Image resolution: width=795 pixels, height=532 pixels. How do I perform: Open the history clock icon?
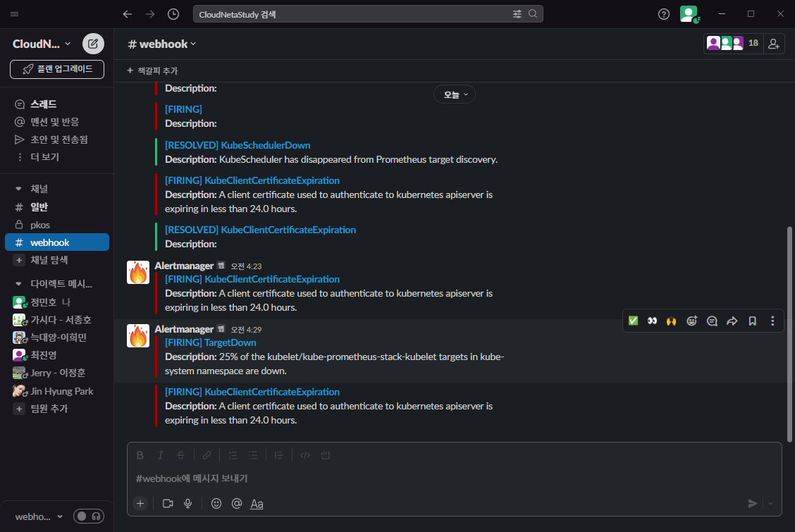coord(173,14)
